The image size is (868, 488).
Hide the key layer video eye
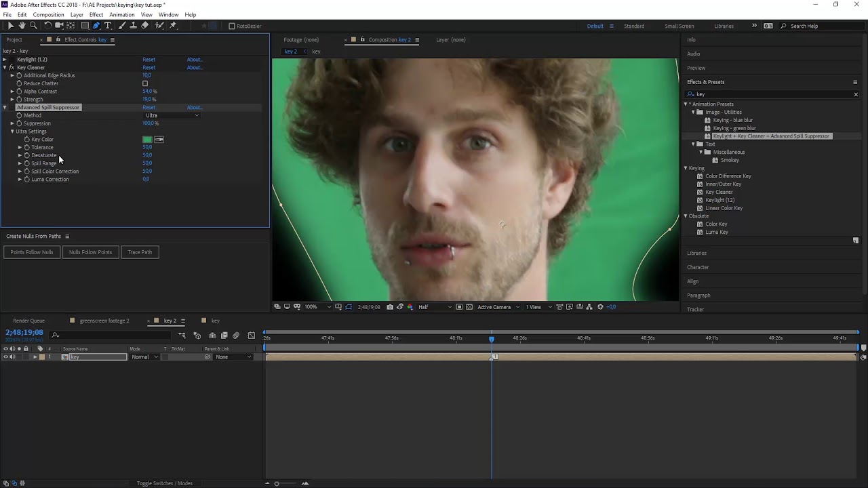[5, 357]
